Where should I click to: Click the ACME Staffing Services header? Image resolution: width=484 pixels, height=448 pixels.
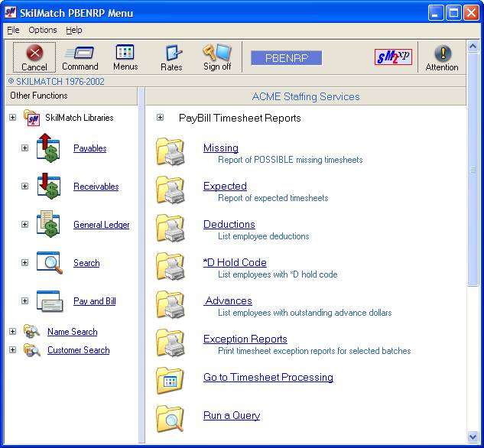(306, 96)
